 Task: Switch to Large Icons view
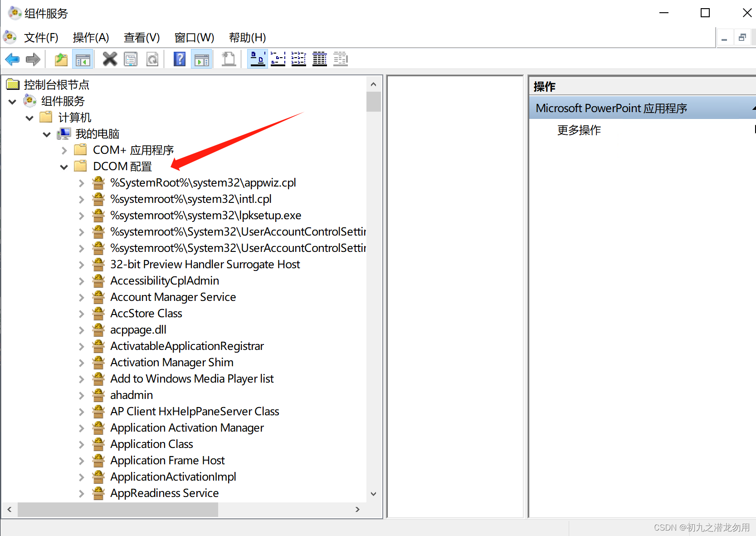pos(258,59)
